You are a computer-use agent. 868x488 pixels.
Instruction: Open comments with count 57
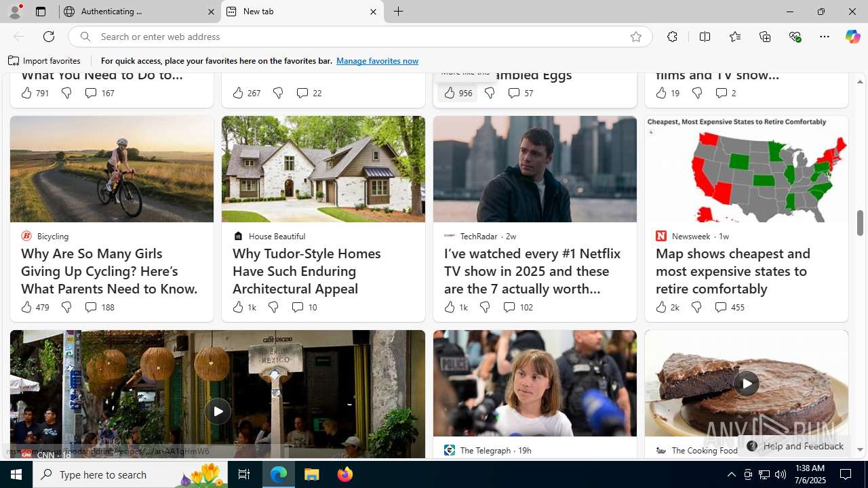tap(521, 93)
